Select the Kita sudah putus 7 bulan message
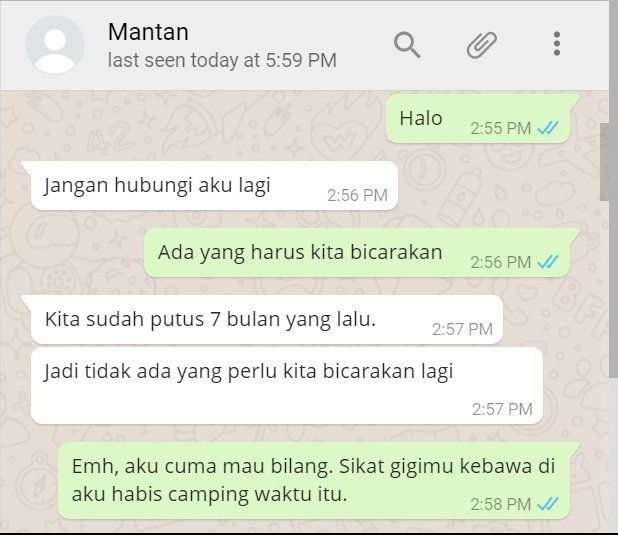 (267, 319)
